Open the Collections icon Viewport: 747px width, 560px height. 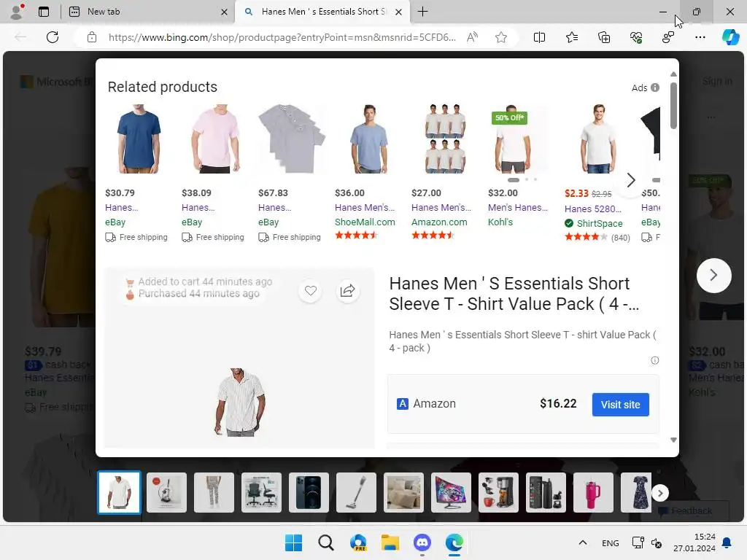point(603,37)
